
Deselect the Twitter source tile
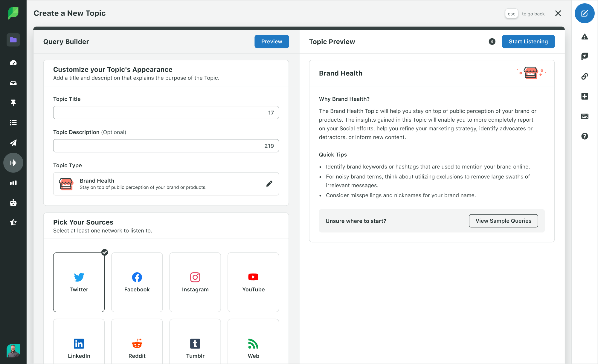[79, 282]
